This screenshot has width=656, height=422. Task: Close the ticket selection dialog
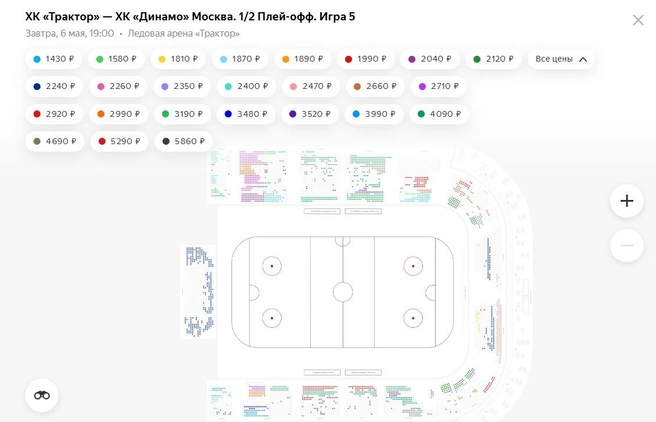pos(638,20)
